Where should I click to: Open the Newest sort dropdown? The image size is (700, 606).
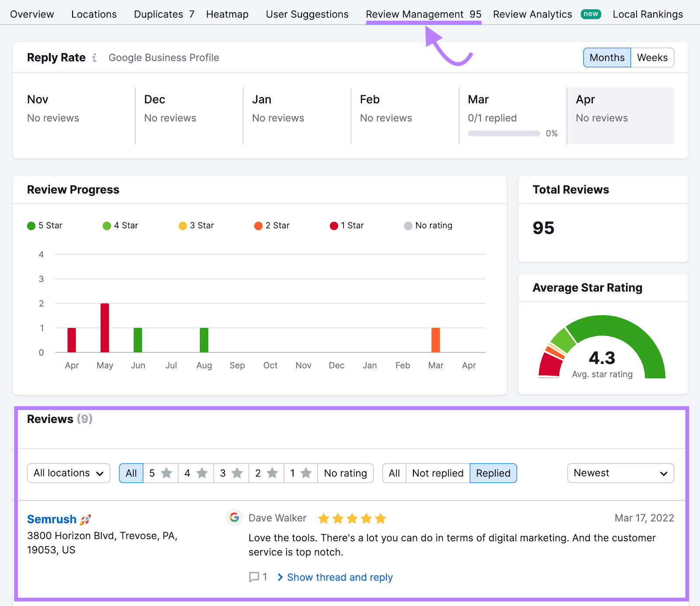click(620, 473)
